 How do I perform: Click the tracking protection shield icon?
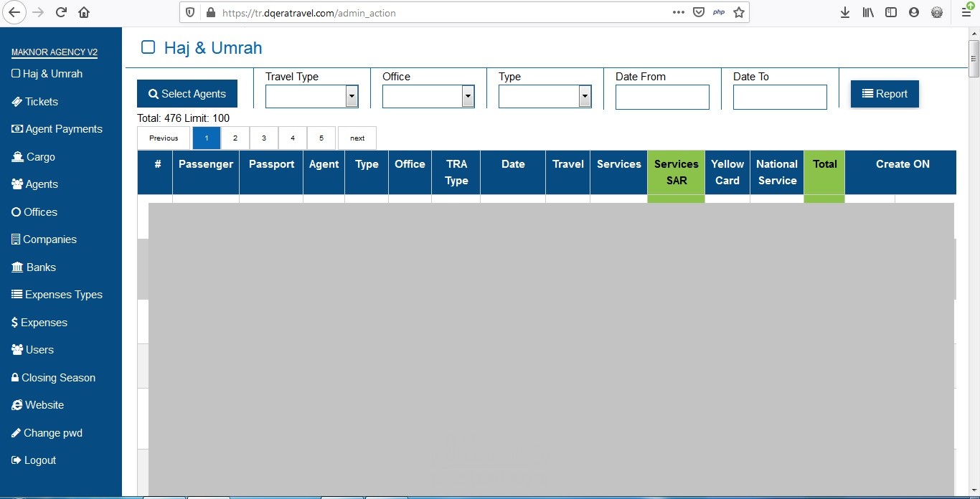click(190, 12)
